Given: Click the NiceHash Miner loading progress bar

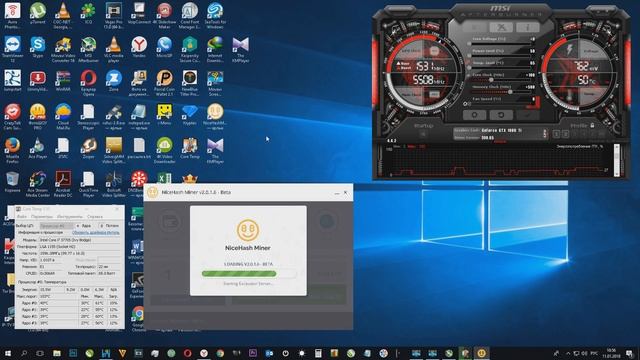Looking at the screenshot, I should (x=249, y=274).
